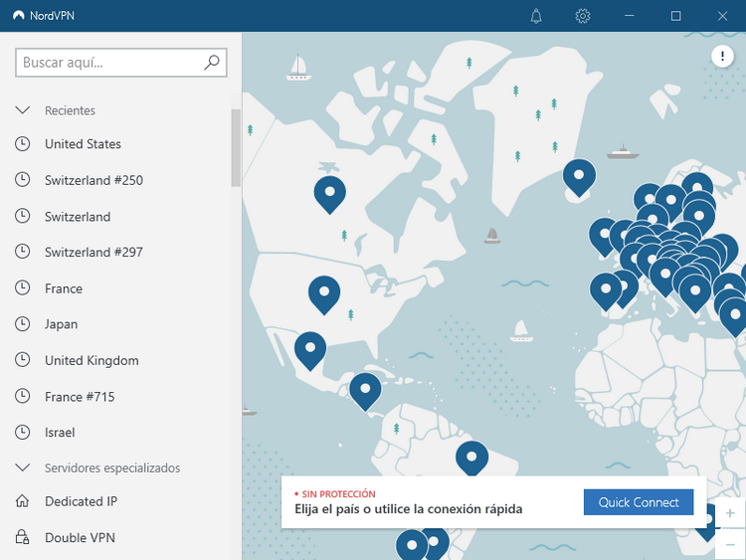Select the Ireland map pin
This screenshot has width=746, height=560.
(x=604, y=237)
